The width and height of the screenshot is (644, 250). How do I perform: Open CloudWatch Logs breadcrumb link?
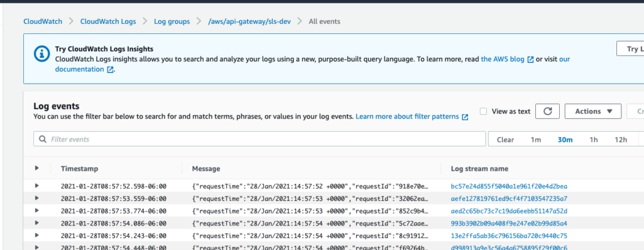point(108,21)
